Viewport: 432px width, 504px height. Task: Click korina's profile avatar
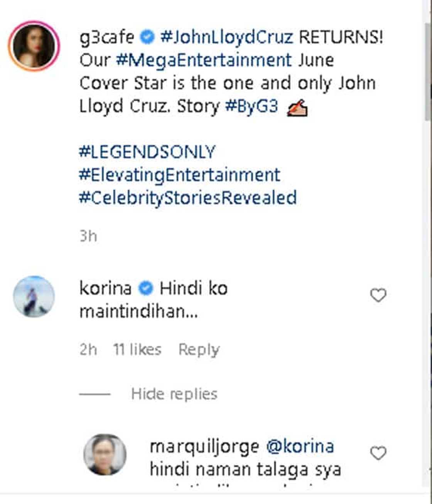point(34,297)
